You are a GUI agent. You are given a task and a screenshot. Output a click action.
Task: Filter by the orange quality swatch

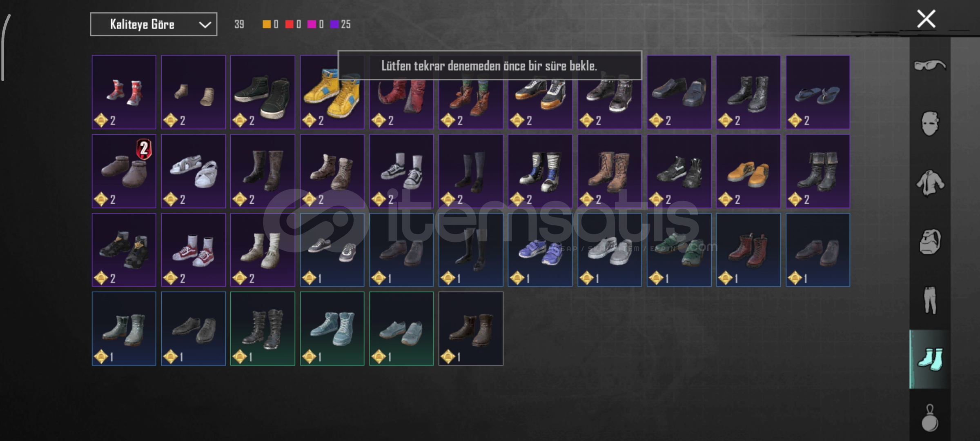pyautogui.click(x=270, y=24)
